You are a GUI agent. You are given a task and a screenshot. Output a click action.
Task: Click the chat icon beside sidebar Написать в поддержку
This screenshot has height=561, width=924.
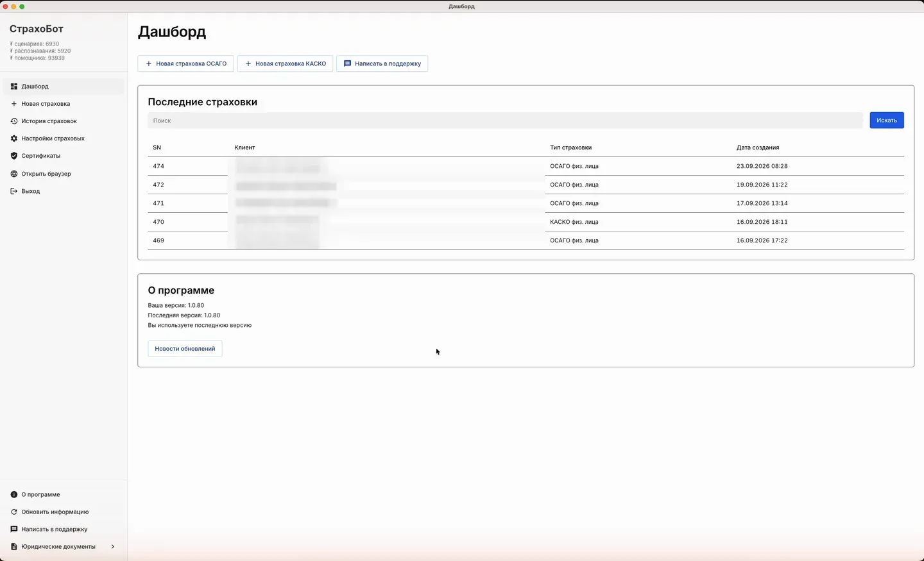point(14,530)
